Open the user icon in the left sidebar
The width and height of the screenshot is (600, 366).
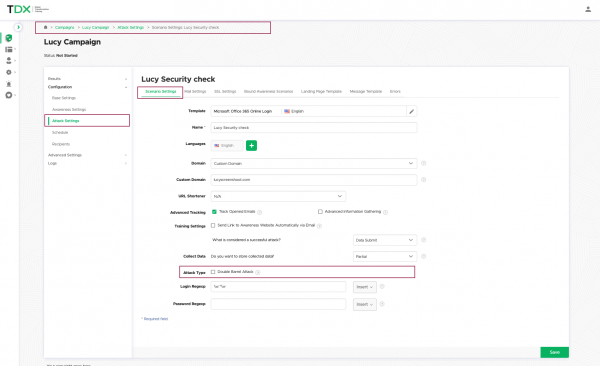[9, 60]
